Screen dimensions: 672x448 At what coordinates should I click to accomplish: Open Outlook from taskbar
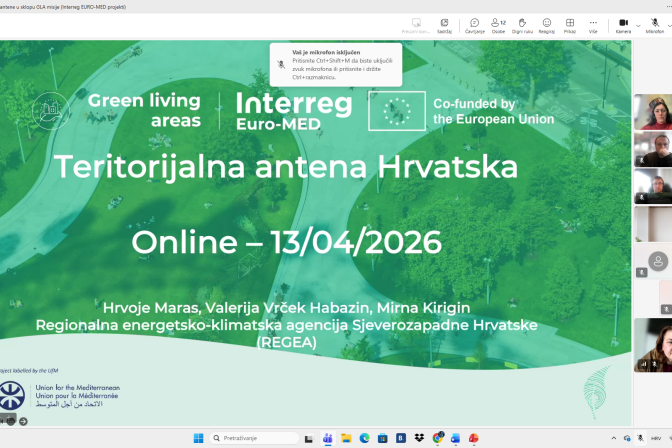455,438
